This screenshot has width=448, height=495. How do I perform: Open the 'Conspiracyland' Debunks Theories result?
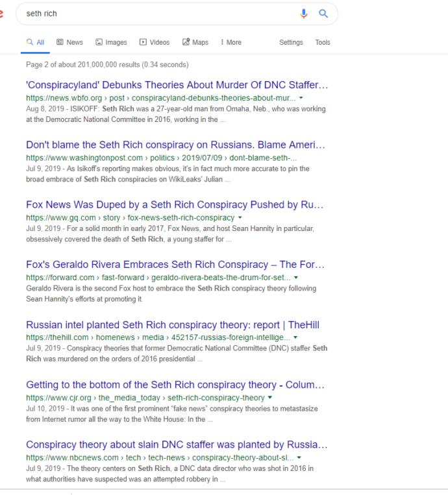[177, 85]
